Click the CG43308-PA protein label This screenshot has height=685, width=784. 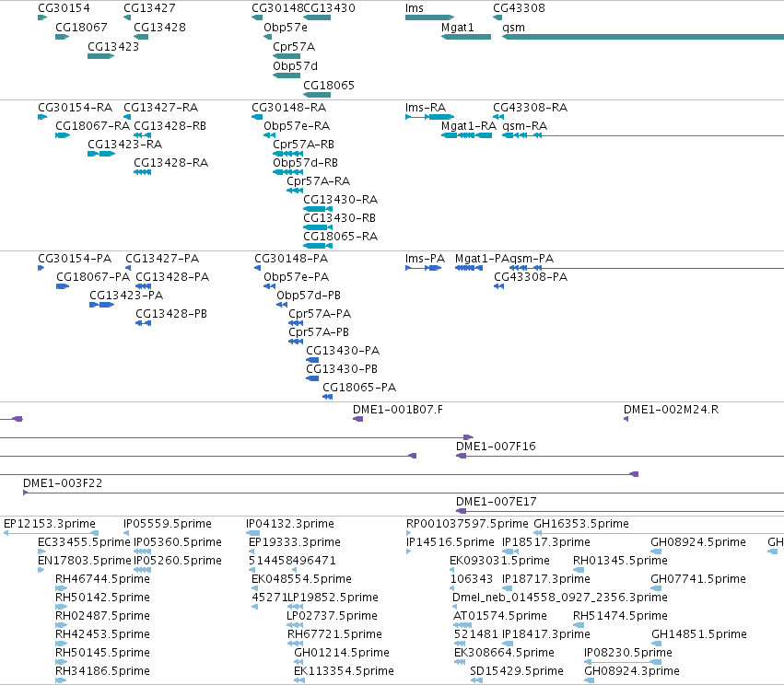pos(531,277)
